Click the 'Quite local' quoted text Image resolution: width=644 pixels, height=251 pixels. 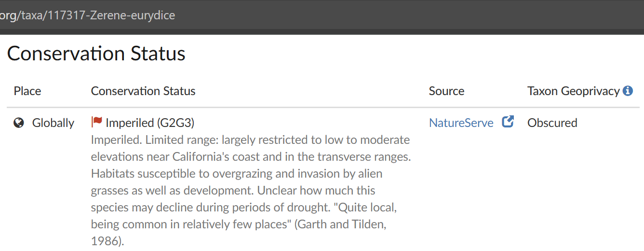point(367,208)
